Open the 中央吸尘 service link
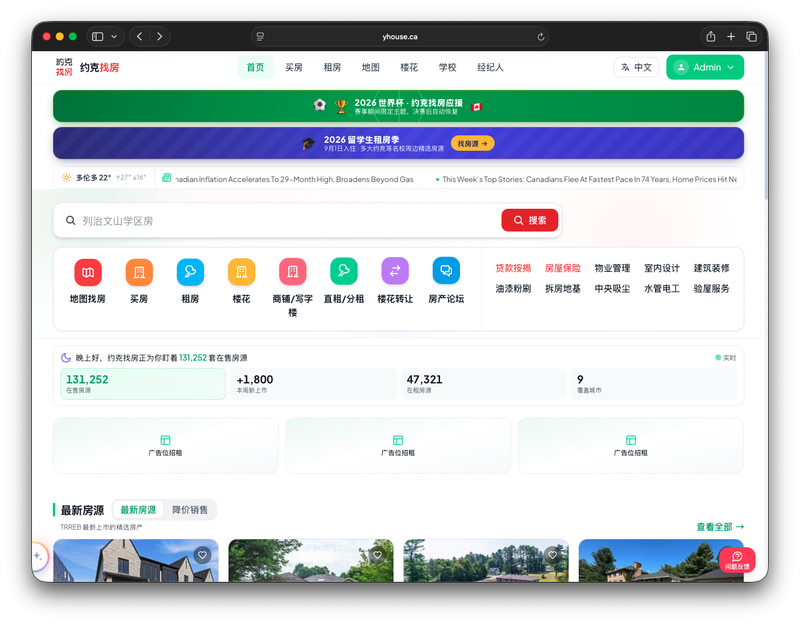 click(x=612, y=288)
